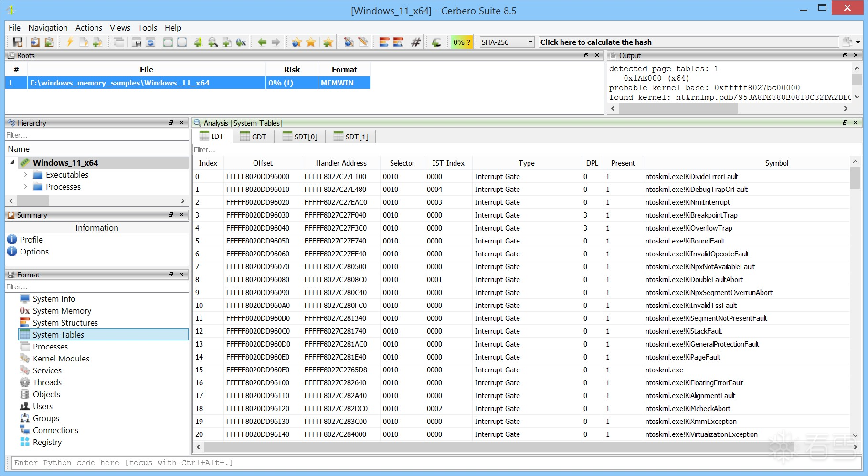Click the gray forward arrow icon
This screenshot has height=476, width=868.
point(276,42)
